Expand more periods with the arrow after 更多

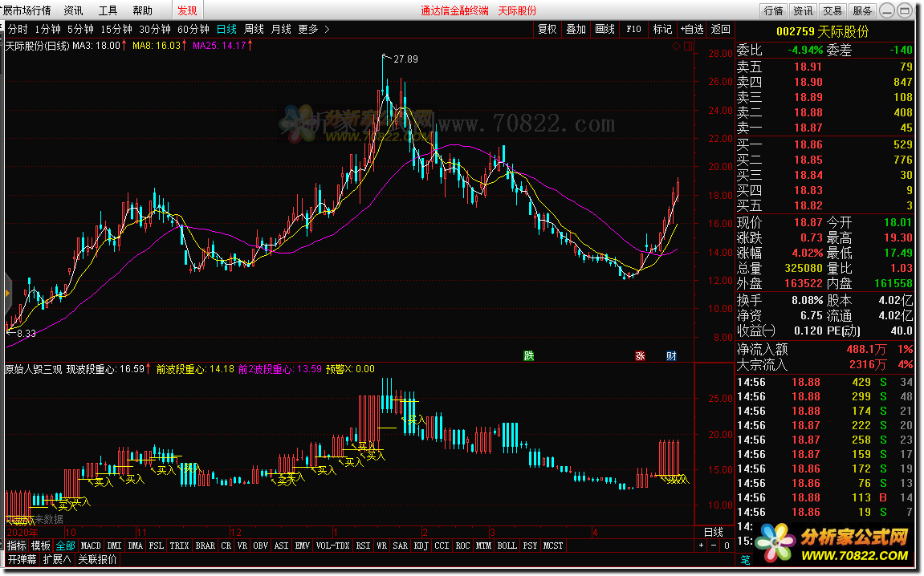click(x=327, y=29)
